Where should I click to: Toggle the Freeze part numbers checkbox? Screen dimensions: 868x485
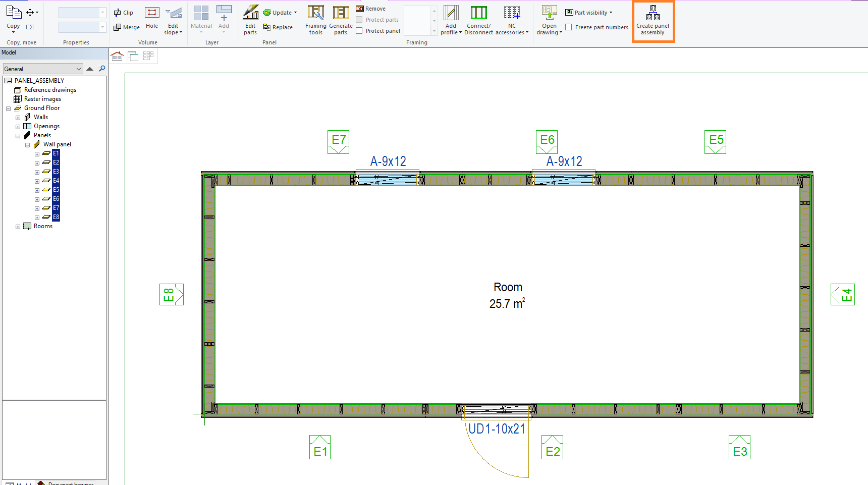[x=569, y=27]
